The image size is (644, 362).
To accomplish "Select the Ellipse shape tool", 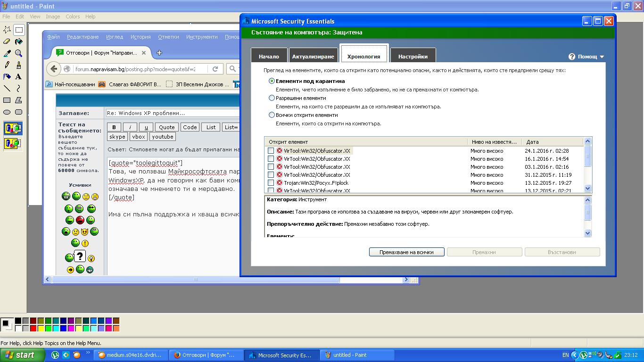I will point(7,112).
